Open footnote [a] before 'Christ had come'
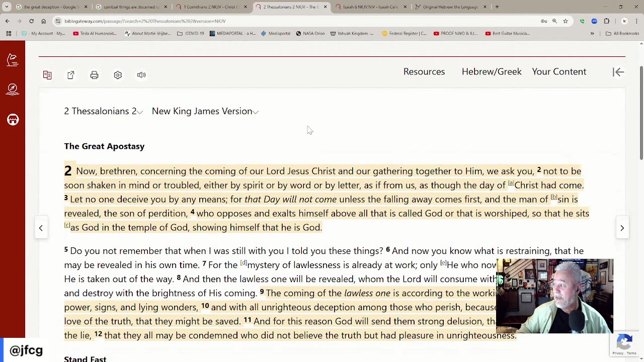This screenshot has width=644, height=362. coord(511,184)
